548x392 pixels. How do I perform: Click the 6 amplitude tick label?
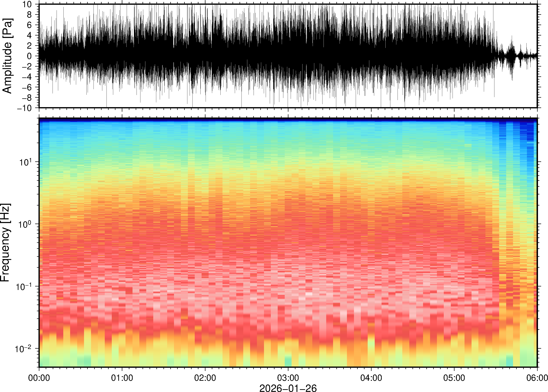(30, 25)
